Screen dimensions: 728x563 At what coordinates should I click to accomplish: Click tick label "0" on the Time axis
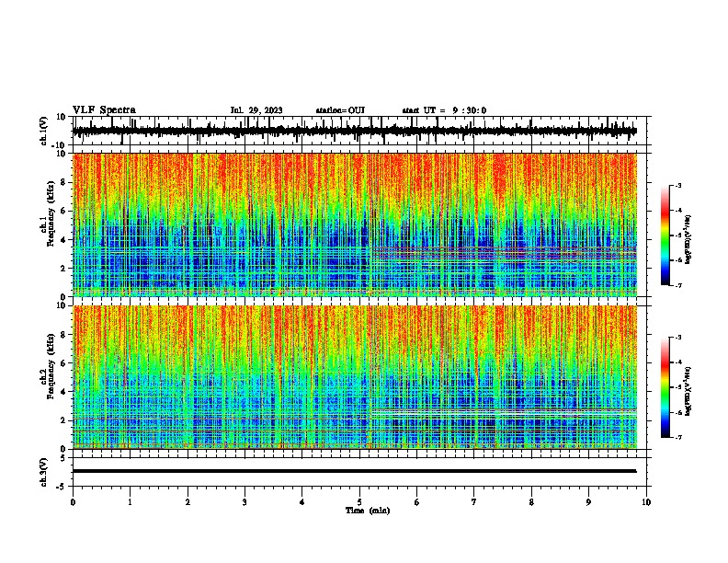(x=73, y=502)
